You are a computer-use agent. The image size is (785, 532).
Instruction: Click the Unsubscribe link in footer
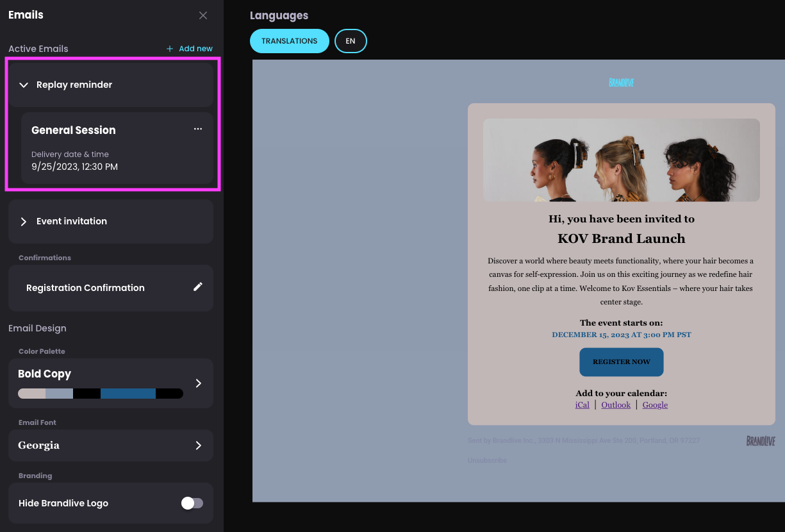(487, 460)
